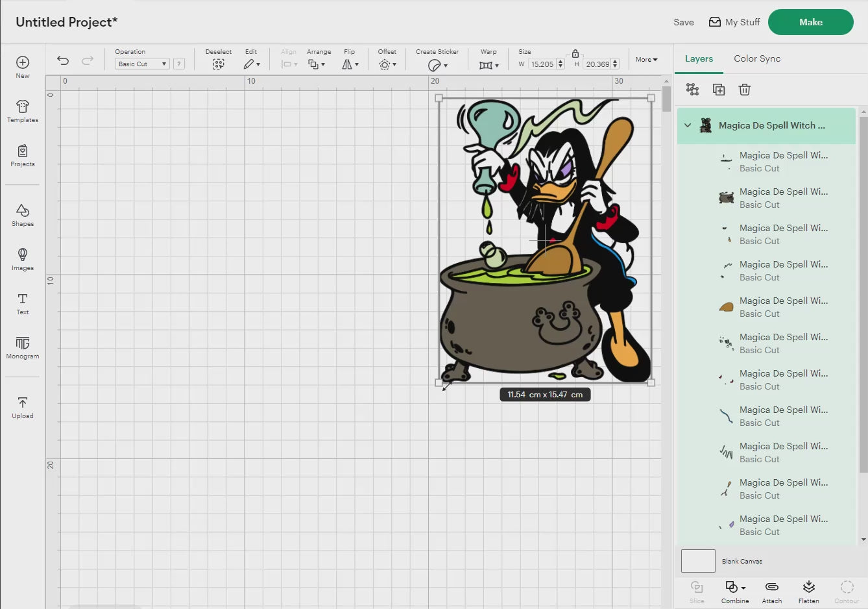Open the Arrange dropdown
Viewport: 868px width, 609px height.
317,64
